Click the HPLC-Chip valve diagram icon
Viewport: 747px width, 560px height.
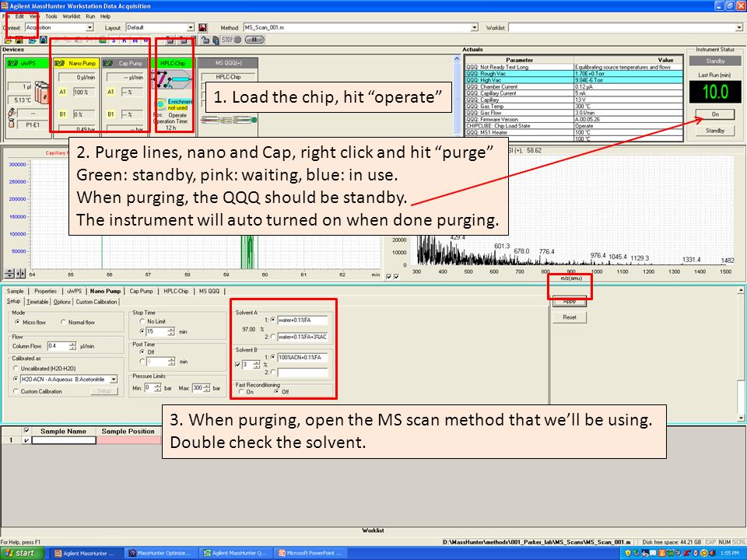pos(170,79)
